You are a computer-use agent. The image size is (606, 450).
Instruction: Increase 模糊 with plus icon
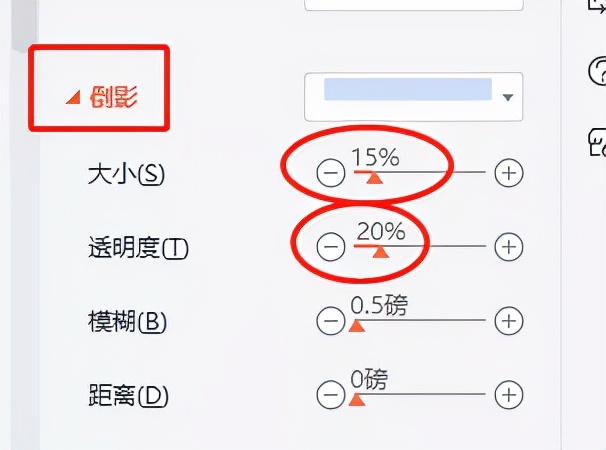tap(509, 320)
